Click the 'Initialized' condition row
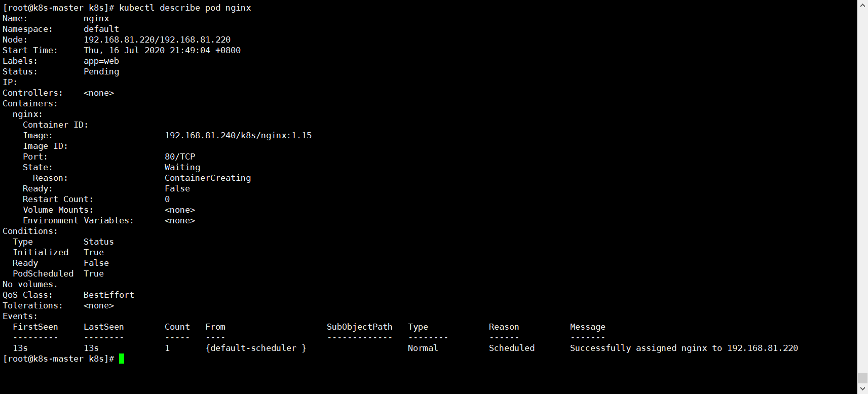868x394 pixels. [58, 252]
